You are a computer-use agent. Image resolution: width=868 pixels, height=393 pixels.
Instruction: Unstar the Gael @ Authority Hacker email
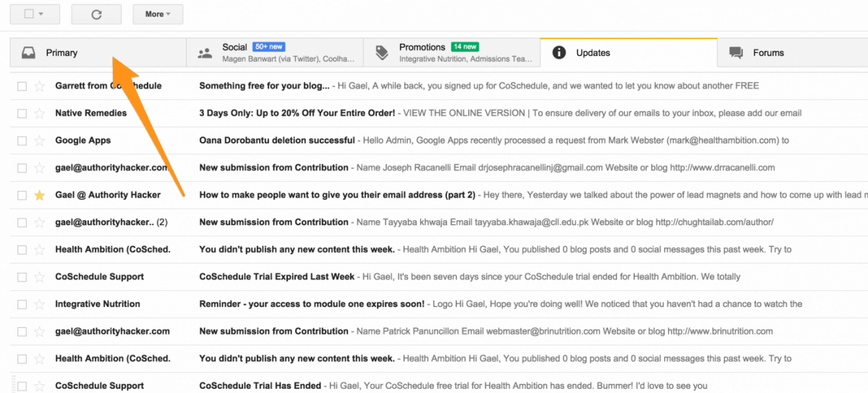click(40, 195)
